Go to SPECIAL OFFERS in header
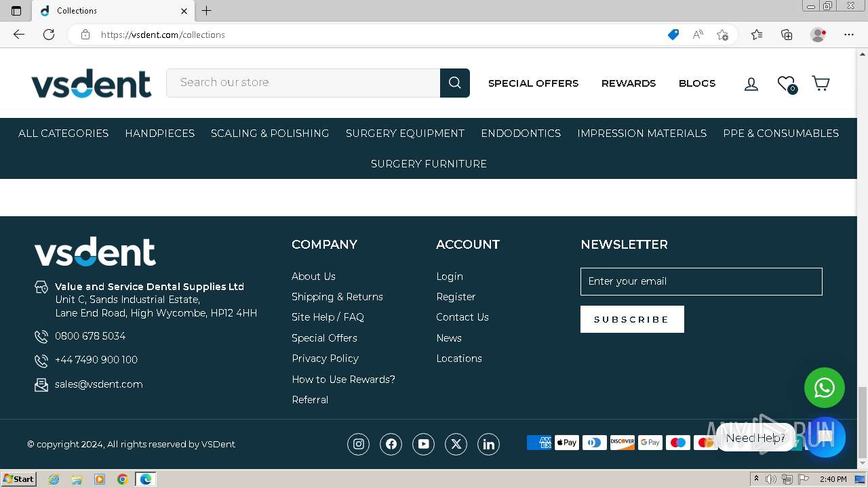The height and width of the screenshot is (488, 868). pos(533,83)
